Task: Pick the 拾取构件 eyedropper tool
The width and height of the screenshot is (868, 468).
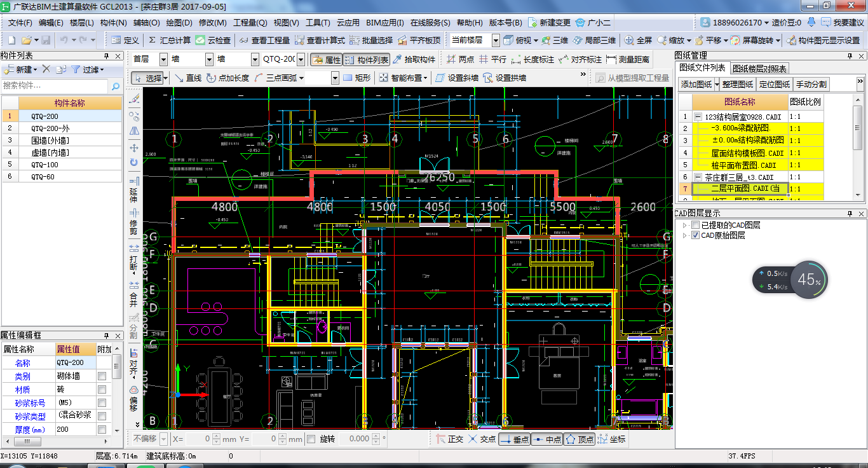Action: pyautogui.click(x=414, y=60)
